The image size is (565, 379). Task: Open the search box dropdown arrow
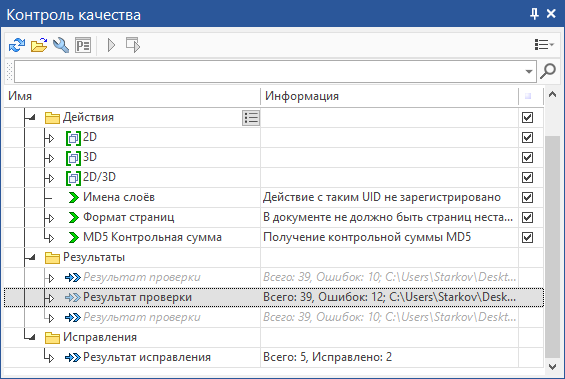(529, 71)
